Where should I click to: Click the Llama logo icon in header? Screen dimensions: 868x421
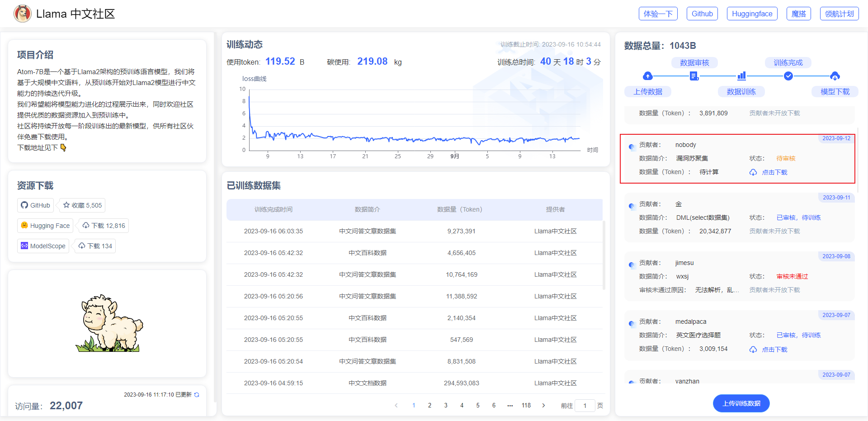coord(22,14)
